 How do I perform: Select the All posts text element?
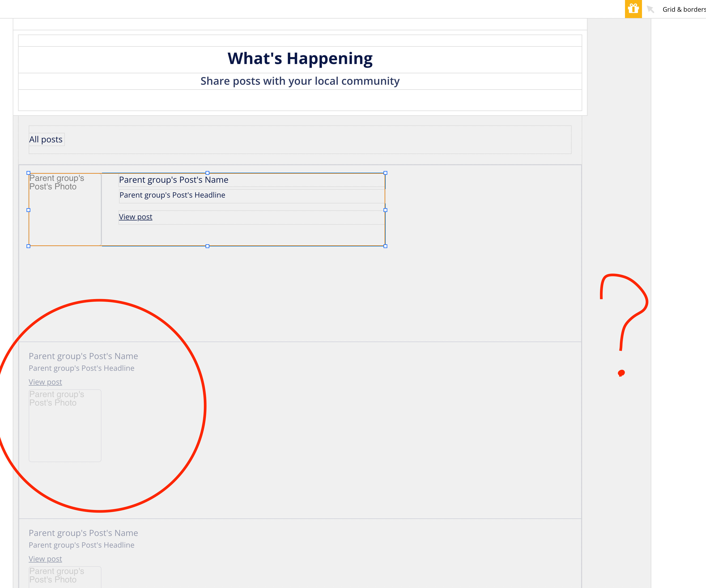(46, 139)
